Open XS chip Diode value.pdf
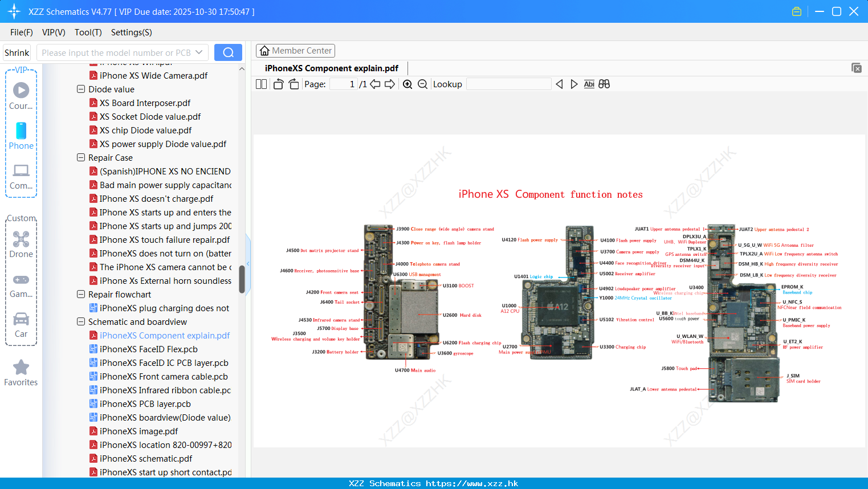 (145, 130)
